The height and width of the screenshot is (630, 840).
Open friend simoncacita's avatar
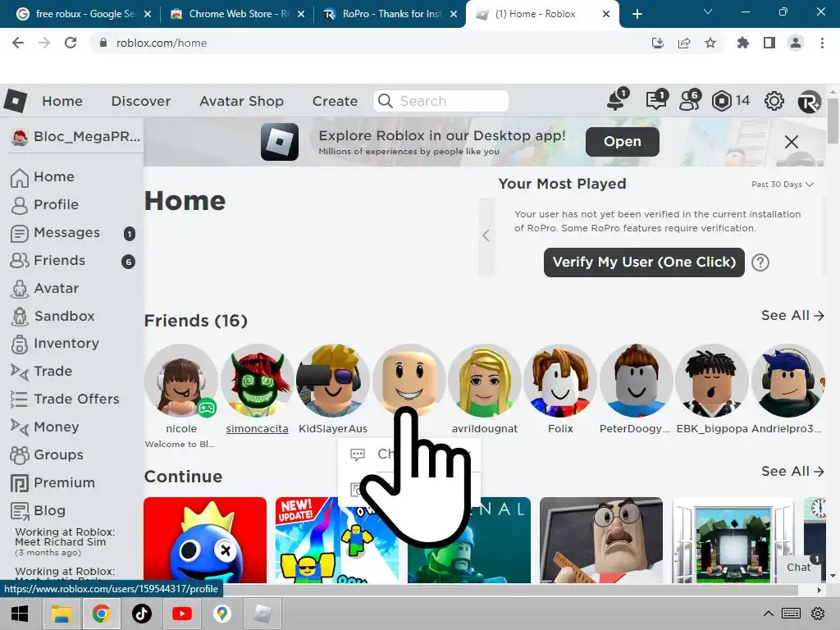[257, 381]
